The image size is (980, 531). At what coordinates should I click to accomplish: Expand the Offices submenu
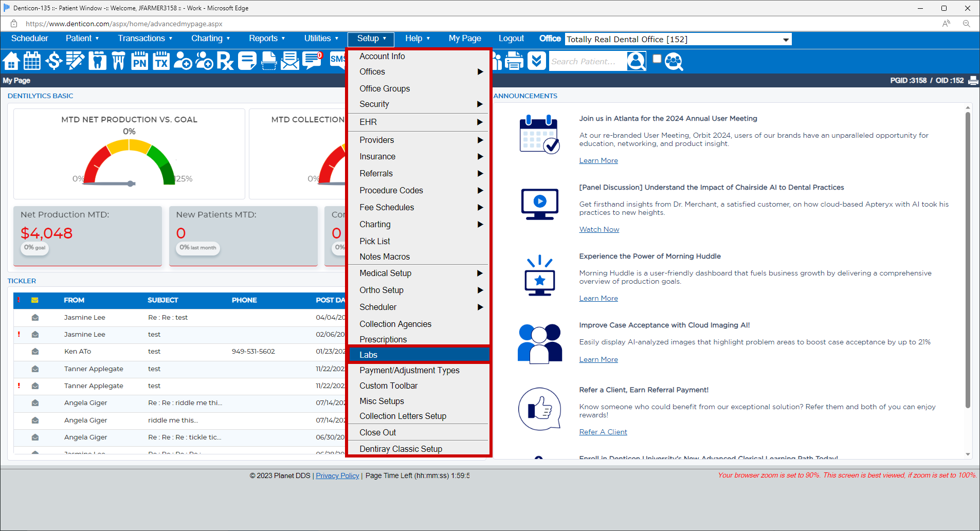(x=480, y=72)
